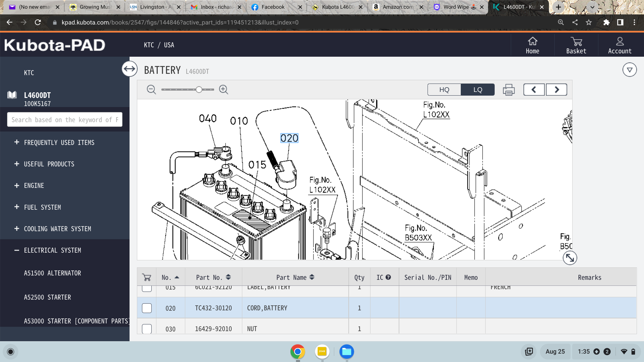Viewport: 644px width, 362px height.
Task: Open the Account page
Action: [x=620, y=45]
